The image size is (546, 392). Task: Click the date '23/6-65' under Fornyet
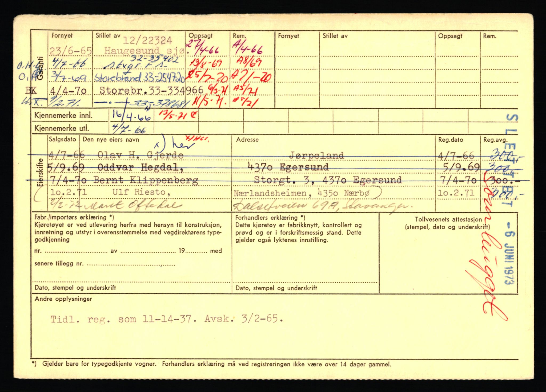click(x=71, y=51)
